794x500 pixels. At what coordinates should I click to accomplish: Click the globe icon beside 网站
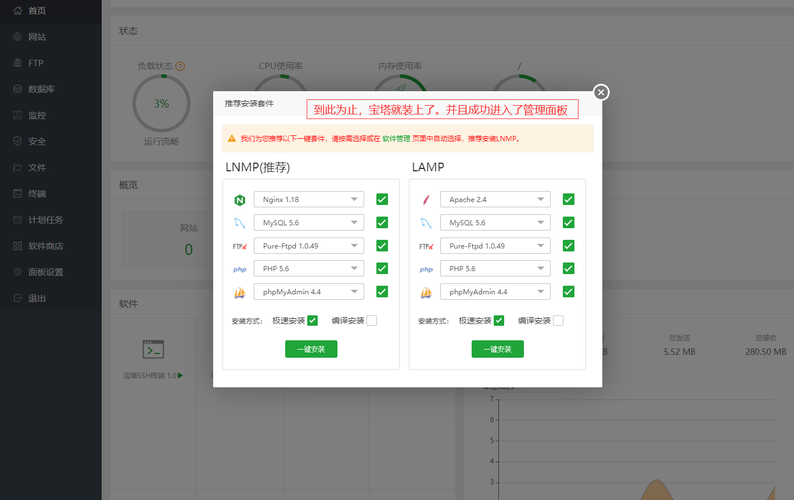[x=17, y=36]
